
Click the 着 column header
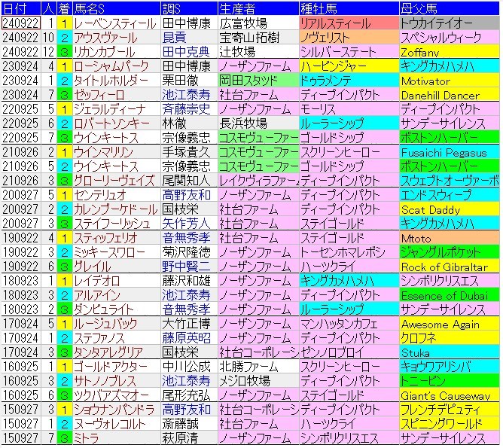pyautogui.click(x=65, y=8)
